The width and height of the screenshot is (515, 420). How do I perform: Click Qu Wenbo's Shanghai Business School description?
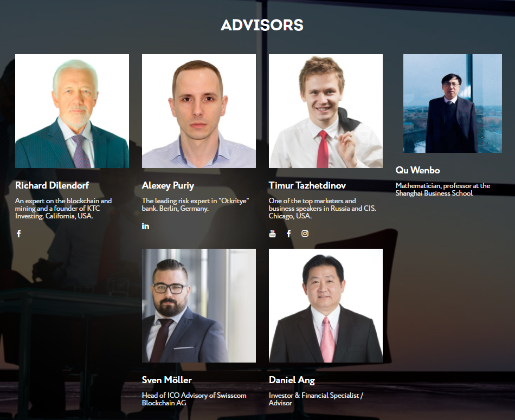click(443, 190)
